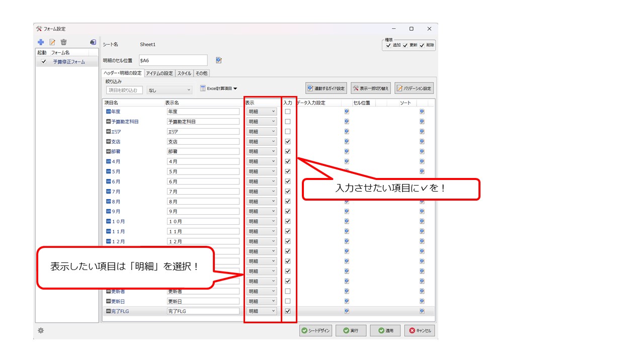Screen dimensions: 644x362
Task: Click the guide icon beside 明細のセル位置 field
Action: pos(219,60)
